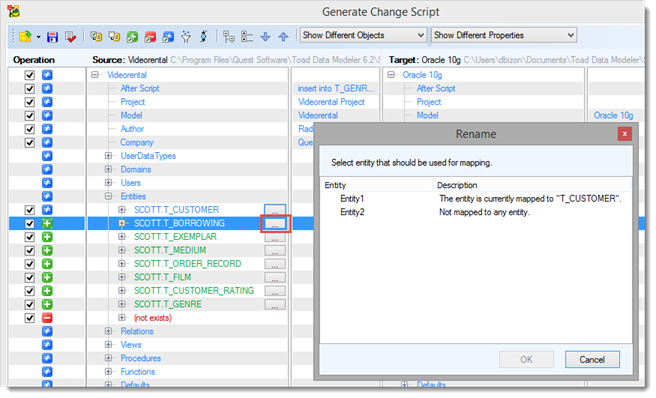Viewport: 656px width, 398px height.
Task: Click the blue down arrow icon
Action: point(265,37)
